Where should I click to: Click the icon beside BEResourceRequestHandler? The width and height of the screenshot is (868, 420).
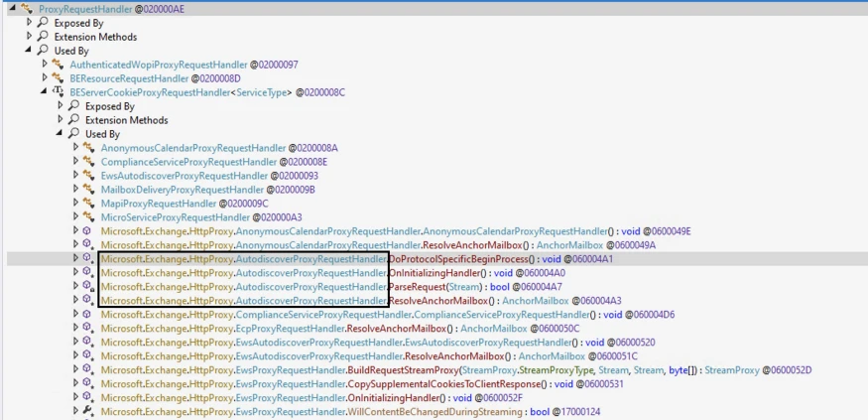(x=59, y=78)
